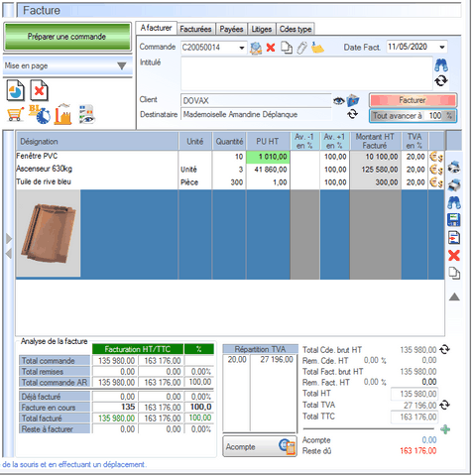Click the yellow note icon near Date Fact.

[317, 48]
